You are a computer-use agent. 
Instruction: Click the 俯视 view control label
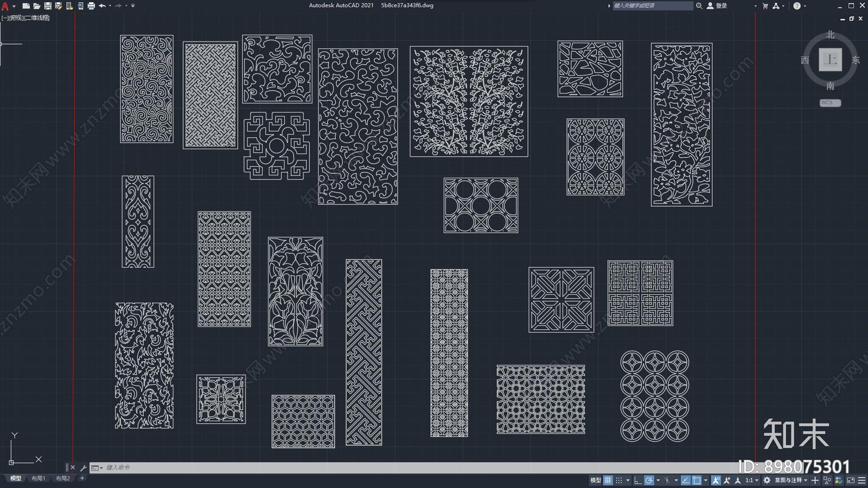[16, 18]
